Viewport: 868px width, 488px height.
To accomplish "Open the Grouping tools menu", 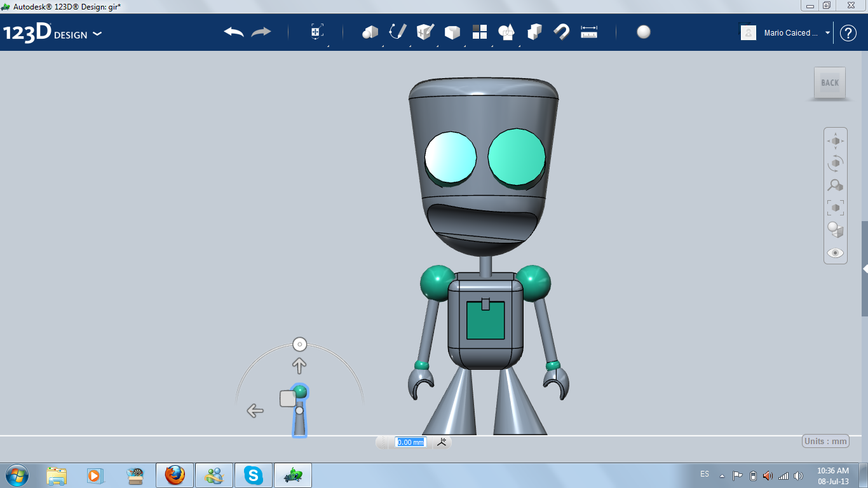I will pyautogui.click(x=506, y=32).
